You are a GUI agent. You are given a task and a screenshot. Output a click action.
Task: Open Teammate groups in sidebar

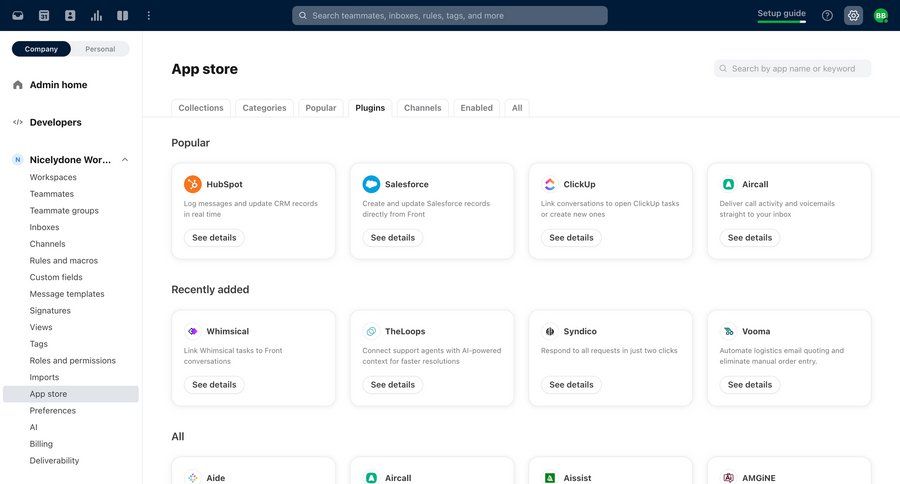point(64,211)
